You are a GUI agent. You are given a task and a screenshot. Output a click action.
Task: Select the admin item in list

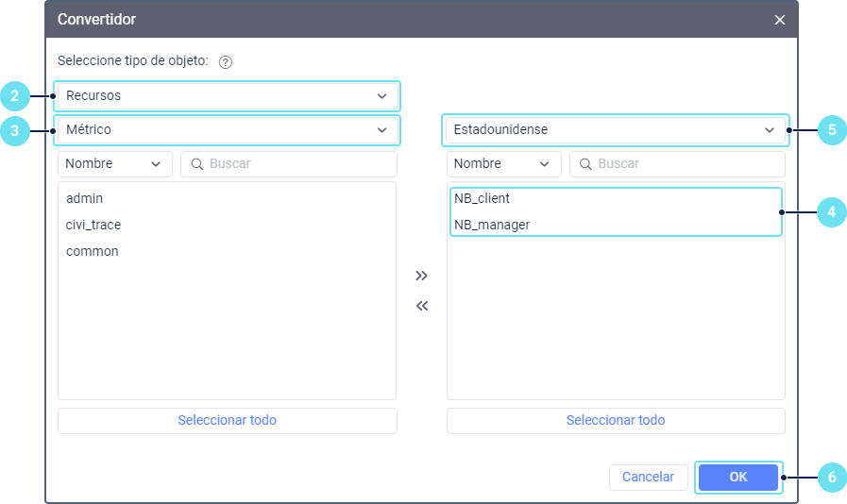coord(85,199)
